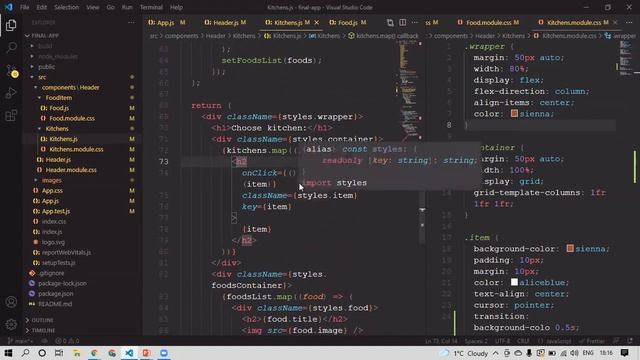The image size is (640, 360).
Task: Click the Prettier status bar item
Action: coord(592,341)
